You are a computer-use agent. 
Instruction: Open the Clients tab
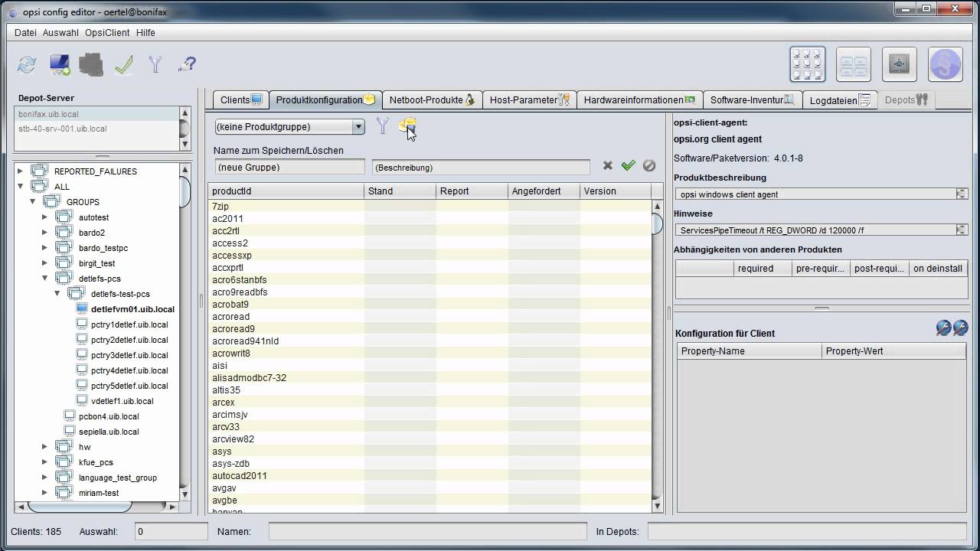[241, 99]
